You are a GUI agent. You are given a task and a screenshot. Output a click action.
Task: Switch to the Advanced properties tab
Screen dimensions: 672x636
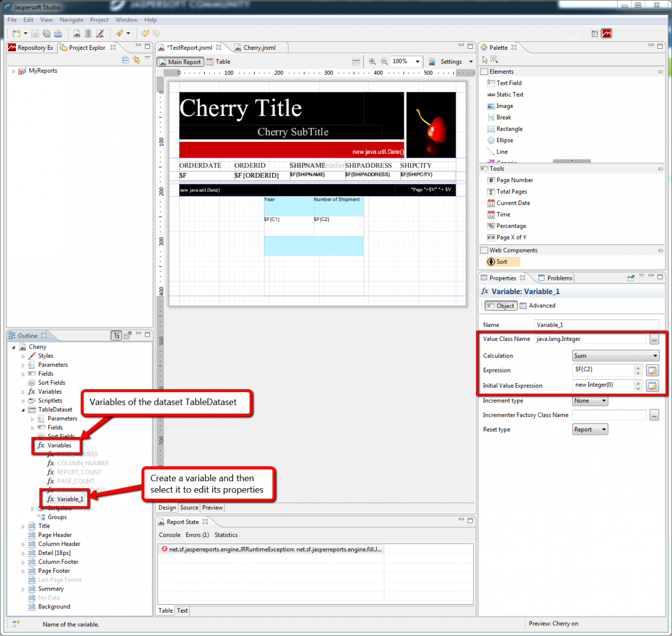(537, 306)
